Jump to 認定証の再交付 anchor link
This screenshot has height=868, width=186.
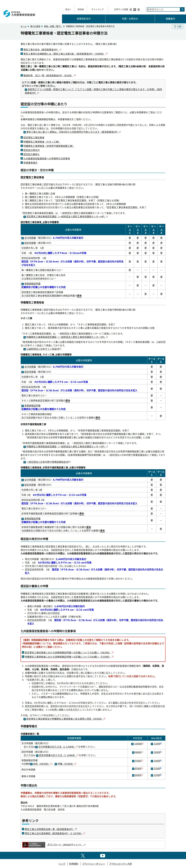point(31,150)
